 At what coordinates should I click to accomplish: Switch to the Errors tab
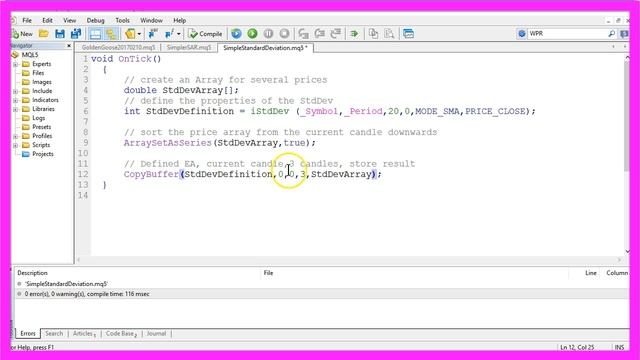coord(28,333)
